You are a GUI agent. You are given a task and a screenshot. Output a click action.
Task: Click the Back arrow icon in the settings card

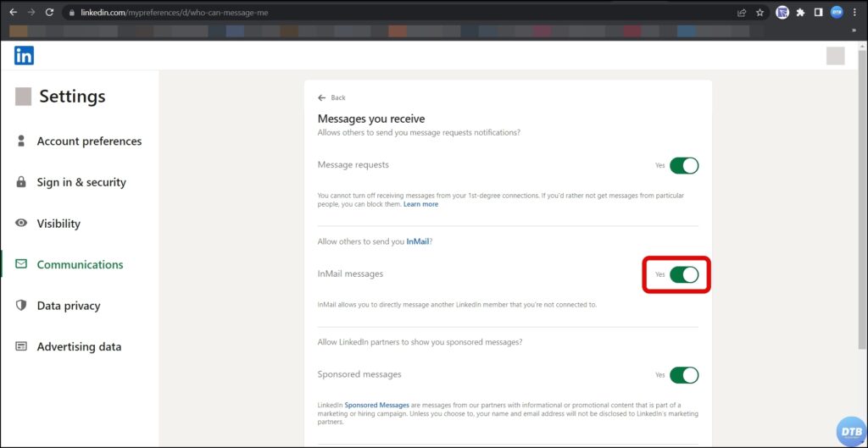click(321, 98)
